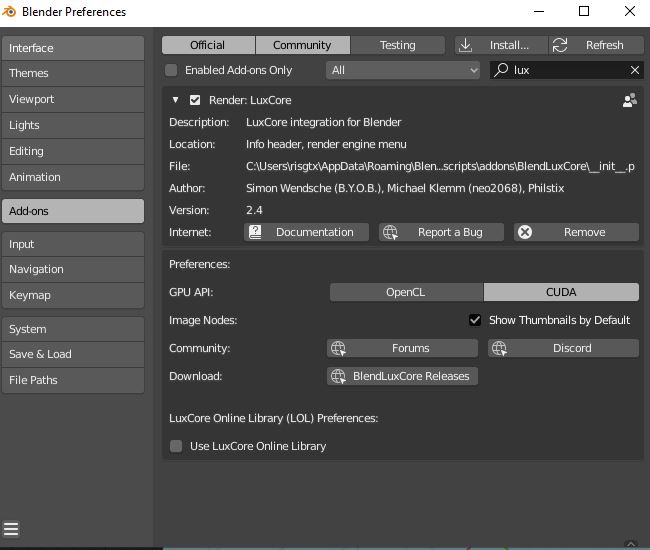The width and height of the screenshot is (650, 550).
Task: Remove the LuxCore add-on
Action: pyautogui.click(x=575, y=232)
